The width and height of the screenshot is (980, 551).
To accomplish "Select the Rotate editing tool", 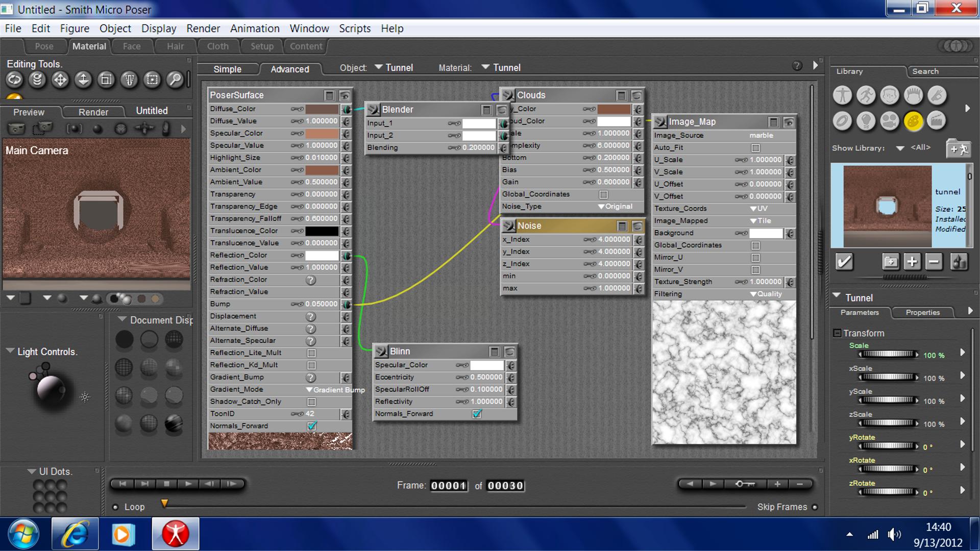I will (x=14, y=80).
